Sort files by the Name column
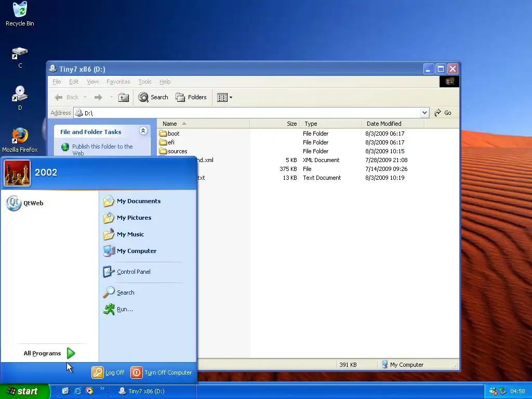Image resolution: width=532 pixels, height=399 pixels. point(204,124)
